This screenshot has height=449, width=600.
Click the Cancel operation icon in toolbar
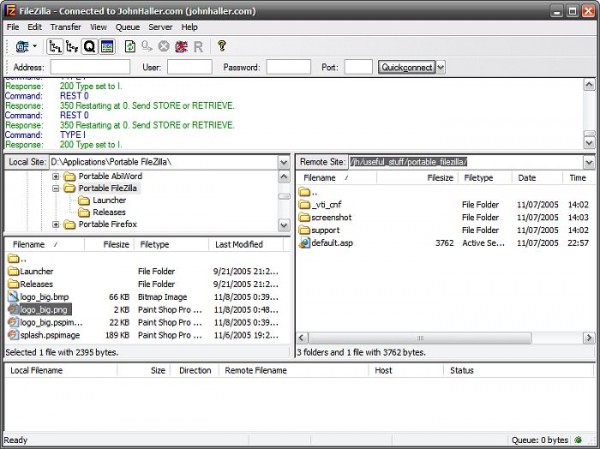click(164, 46)
